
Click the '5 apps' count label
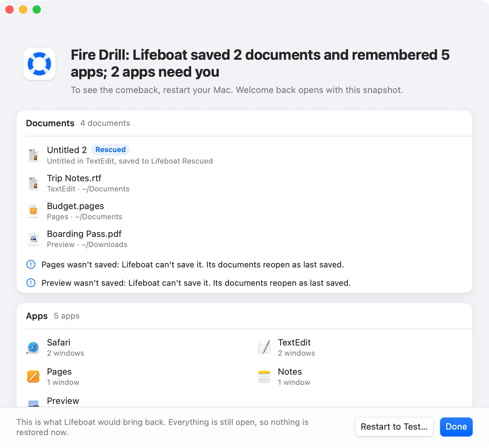(67, 316)
